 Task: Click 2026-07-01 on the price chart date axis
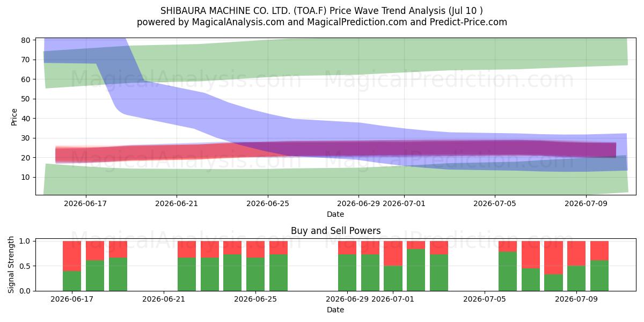[x=404, y=204]
